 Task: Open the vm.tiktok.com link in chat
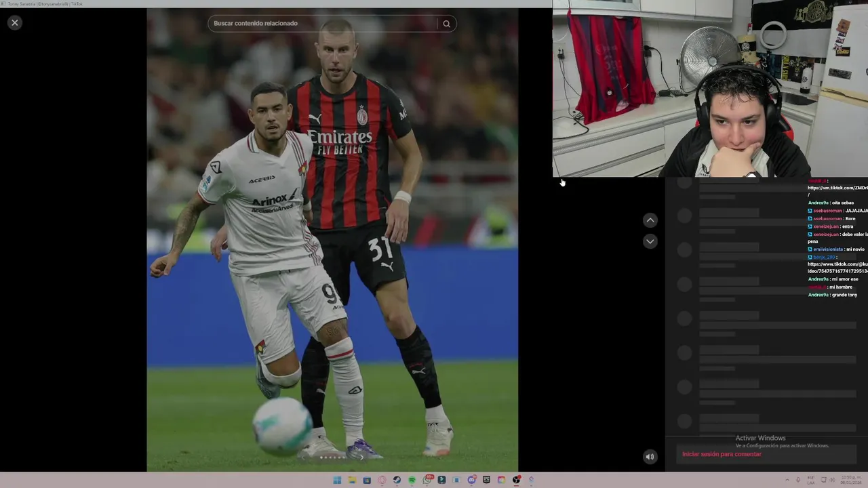pos(837,188)
